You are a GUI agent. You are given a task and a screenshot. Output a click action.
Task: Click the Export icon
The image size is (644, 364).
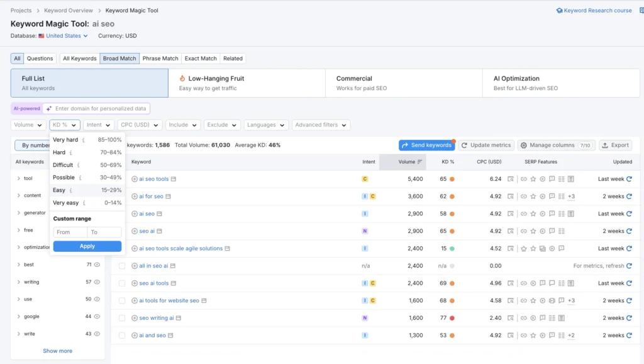coord(604,145)
